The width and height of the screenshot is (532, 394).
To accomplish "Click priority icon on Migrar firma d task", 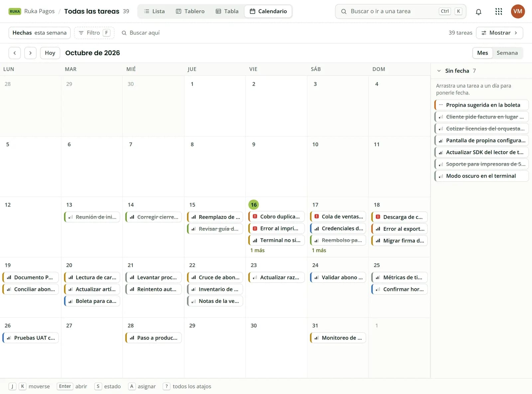I will click(x=378, y=241).
